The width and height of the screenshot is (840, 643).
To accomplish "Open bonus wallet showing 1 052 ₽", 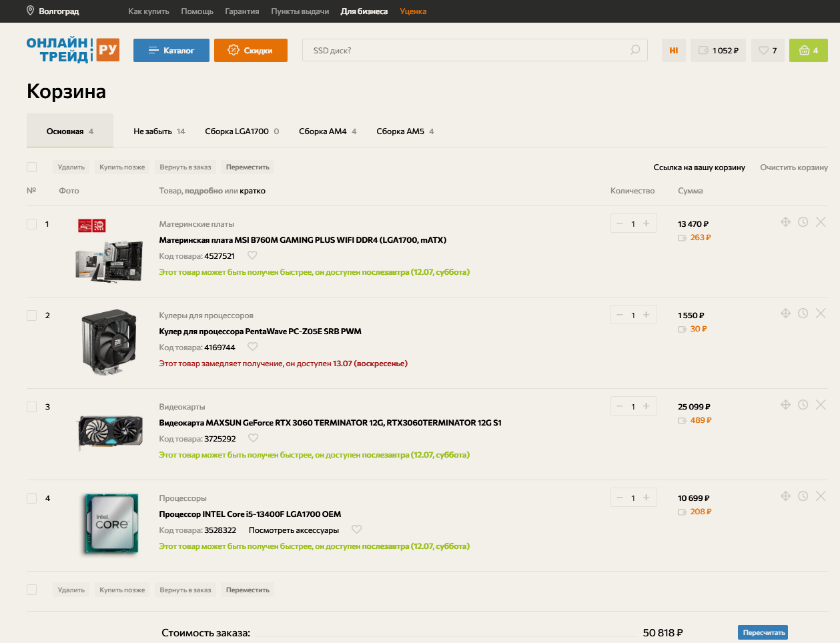I will pyautogui.click(x=719, y=51).
